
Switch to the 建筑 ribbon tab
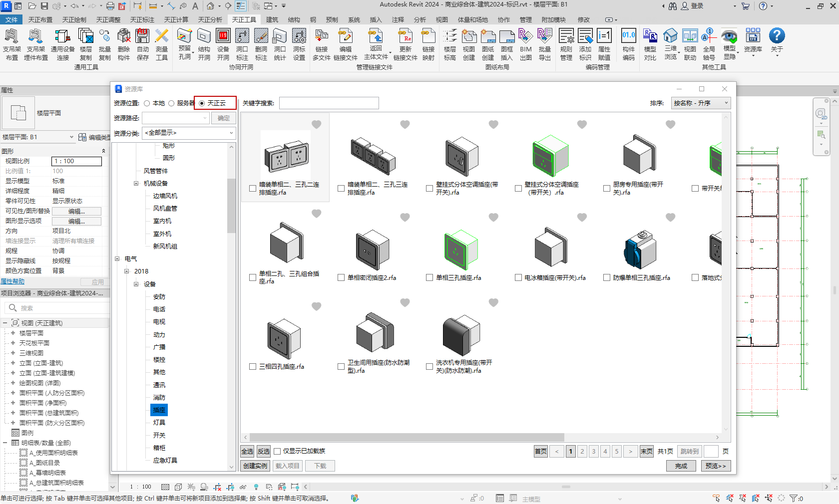click(x=272, y=19)
